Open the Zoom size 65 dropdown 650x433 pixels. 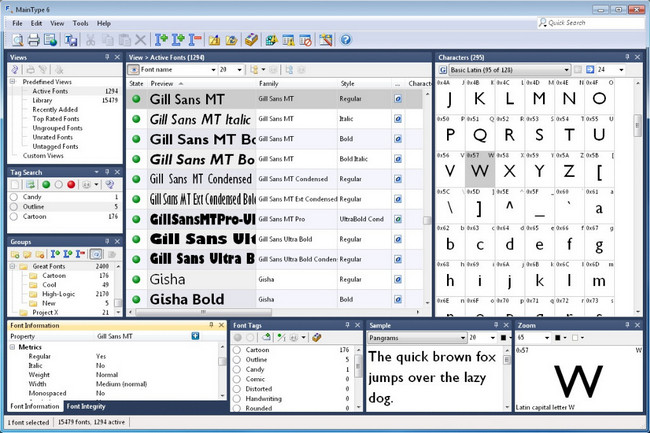(547, 338)
